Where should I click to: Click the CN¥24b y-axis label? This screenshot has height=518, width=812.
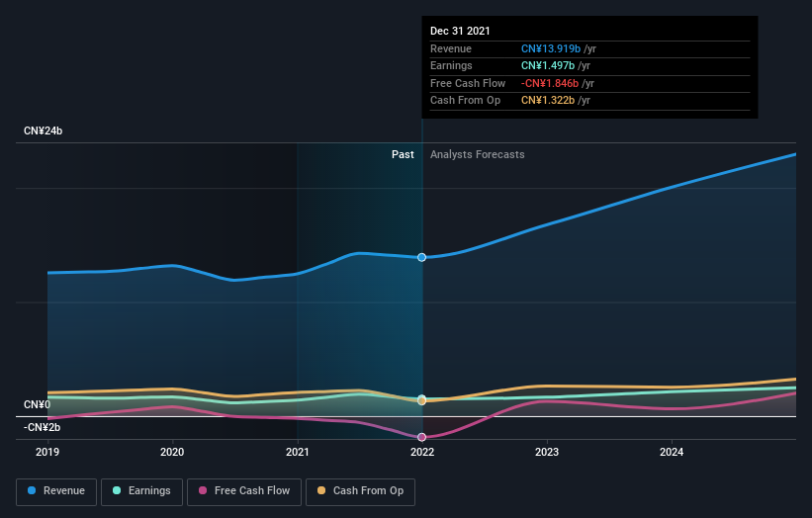[x=43, y=130]
